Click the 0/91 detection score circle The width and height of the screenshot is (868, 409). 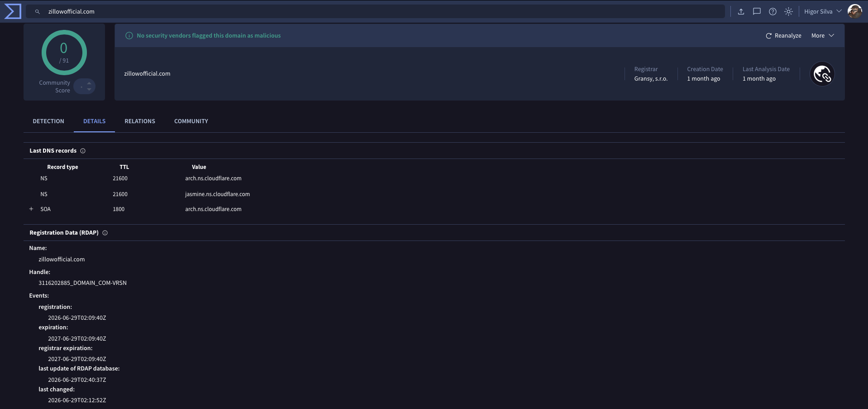click(64, 53)
